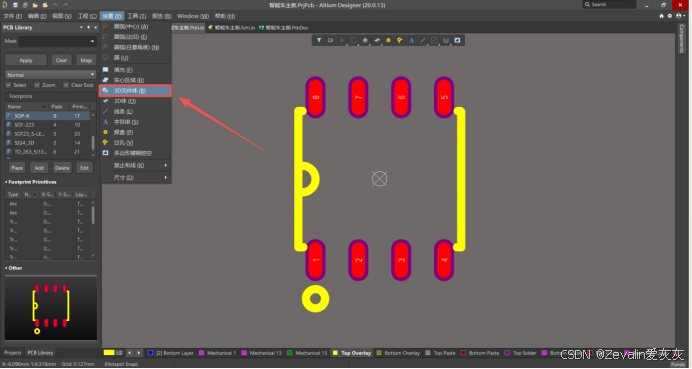Click the Place button
692x369 pixels.
[17, 168]
